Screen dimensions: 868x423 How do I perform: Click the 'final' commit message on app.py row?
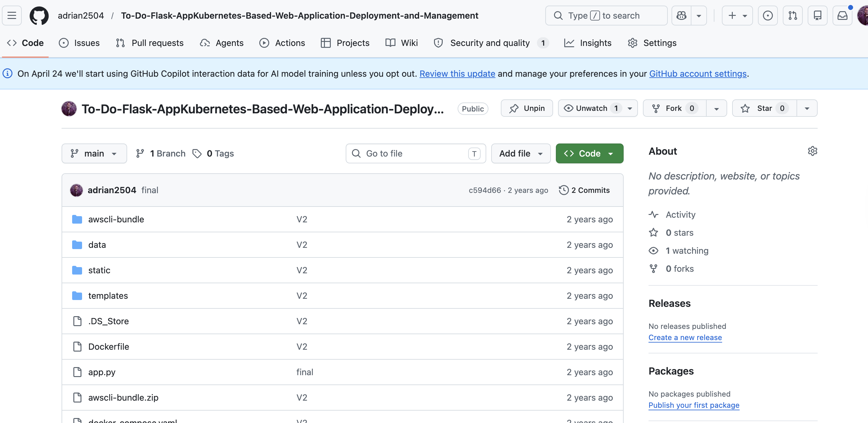click(305, 372)
